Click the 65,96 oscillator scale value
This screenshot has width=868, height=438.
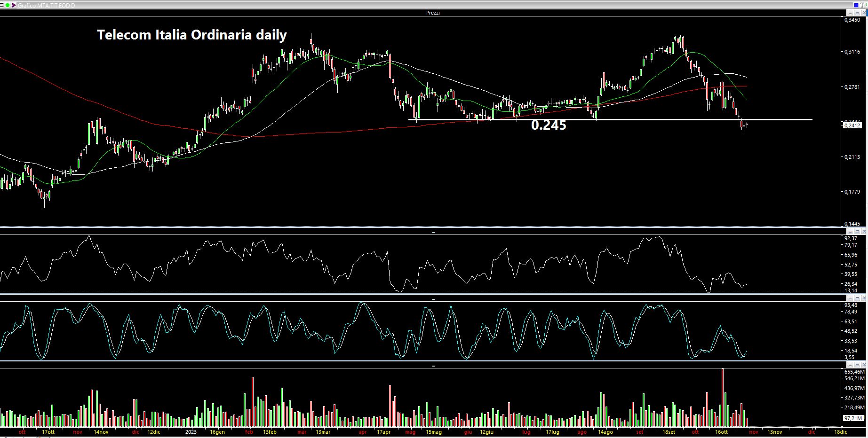click(851, 255)
